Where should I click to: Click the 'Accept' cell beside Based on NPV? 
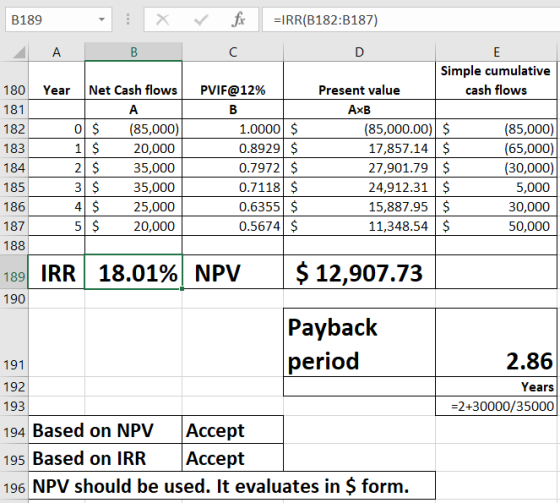pos(232,430)
